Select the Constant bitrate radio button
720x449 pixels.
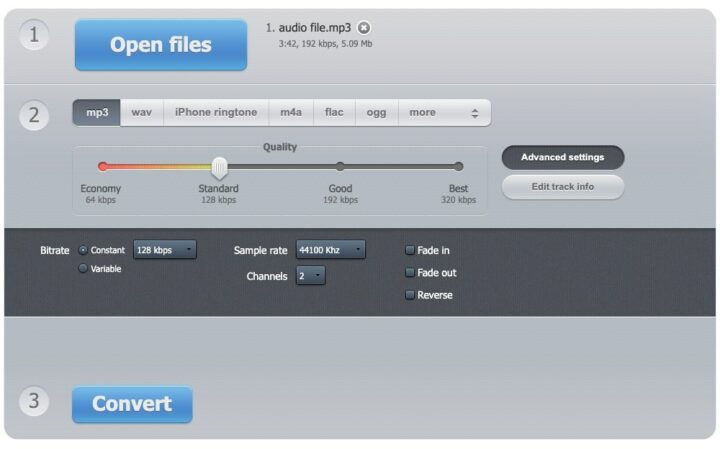(x=83, y=250)
